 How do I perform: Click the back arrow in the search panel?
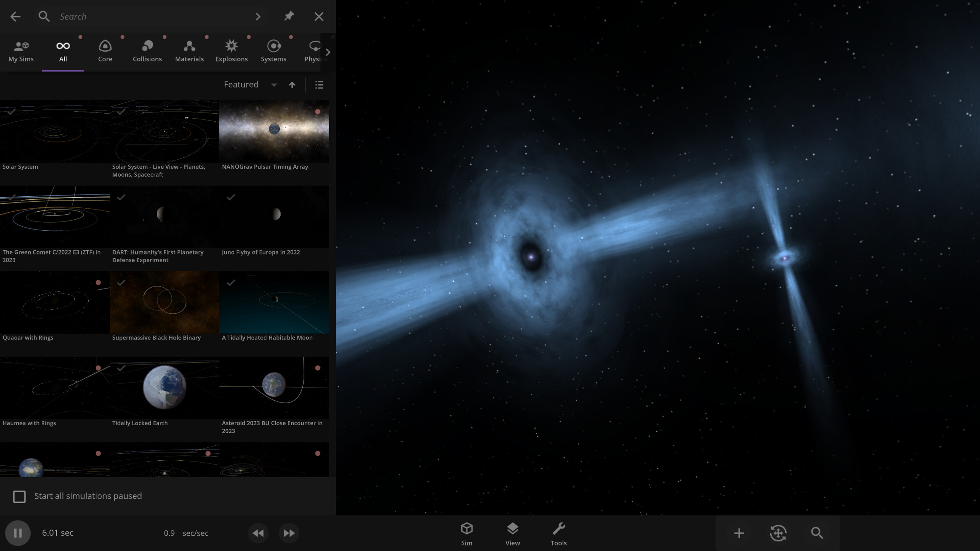click(x=15, y=16)
